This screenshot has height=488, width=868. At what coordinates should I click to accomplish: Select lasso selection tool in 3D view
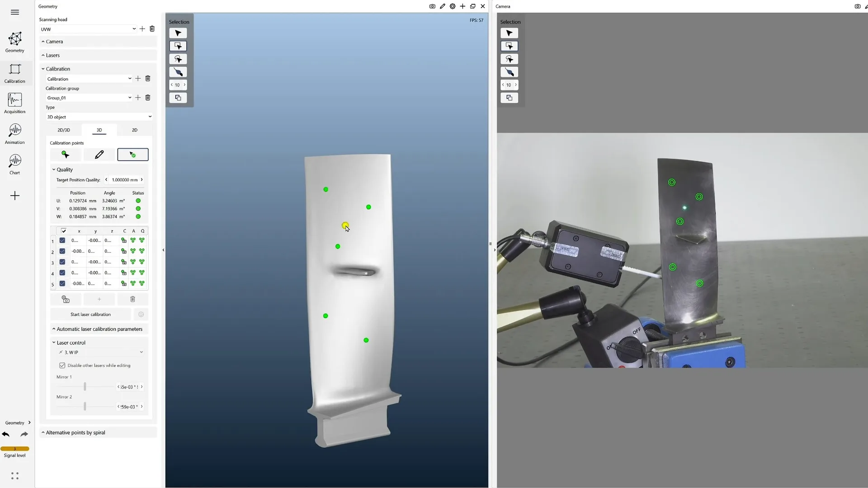178,59
